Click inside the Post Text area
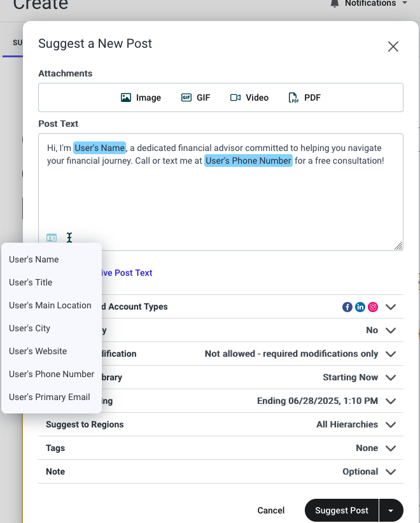Screen dimensions: 420x523 [x=221, y=197]
